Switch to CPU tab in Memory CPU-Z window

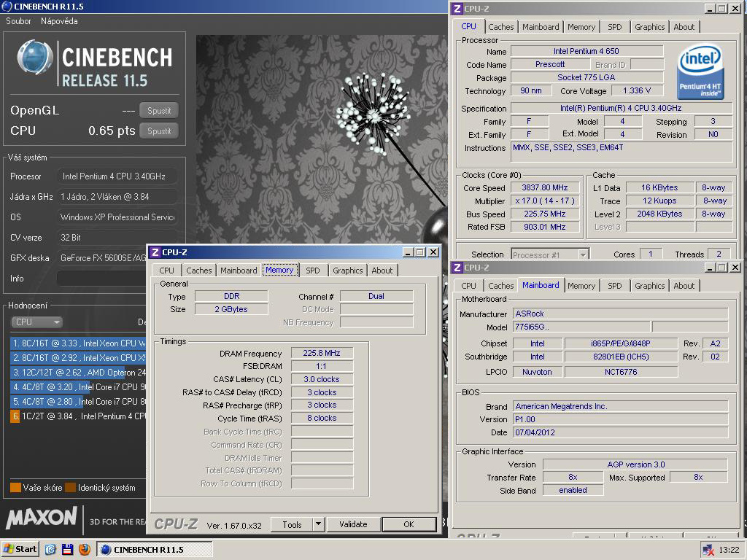167,271
